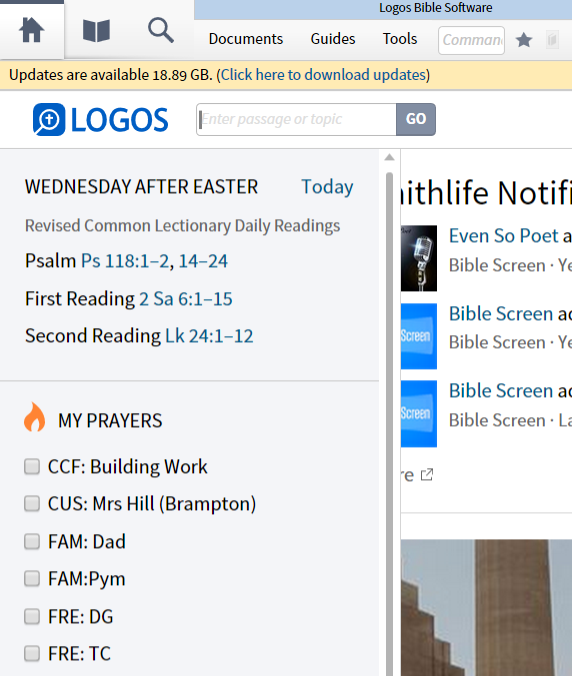The image size is (572, 676).
Task: Open the Documents menu
Action: click(246, 39)
